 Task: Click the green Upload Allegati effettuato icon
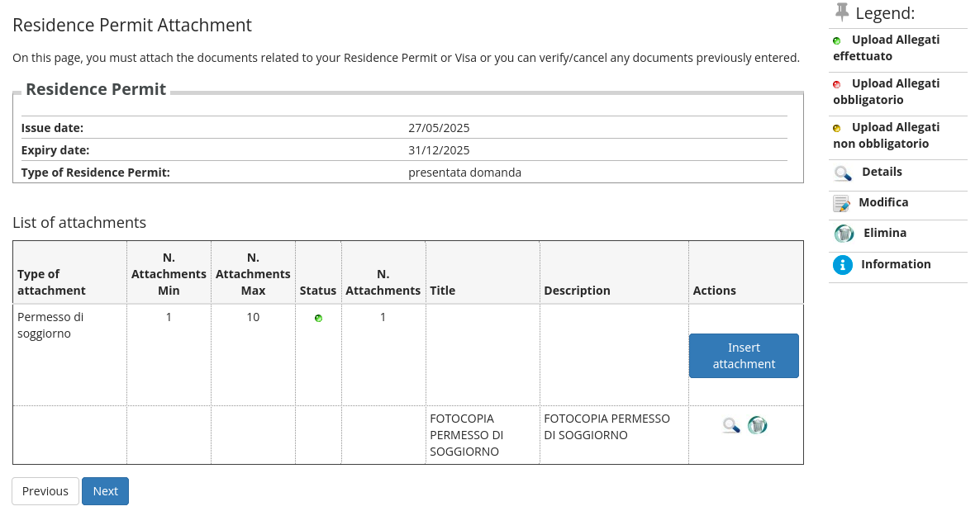click(x=836, y=40)
